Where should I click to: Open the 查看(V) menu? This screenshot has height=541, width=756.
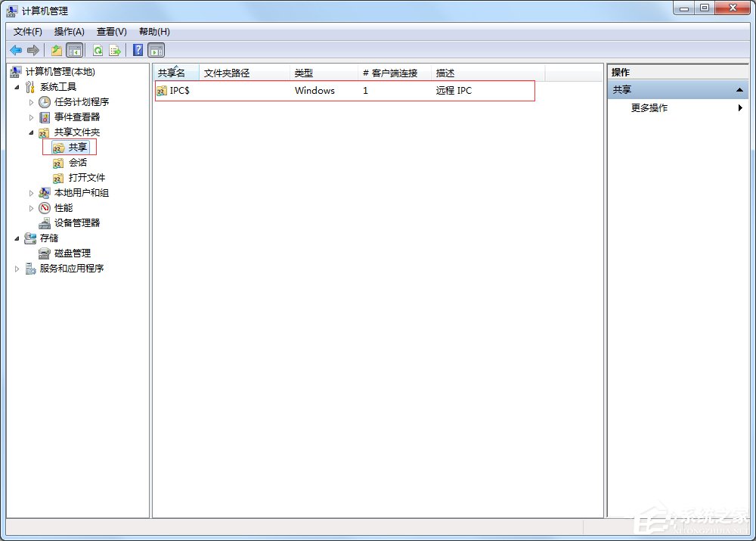coord(110,31)
